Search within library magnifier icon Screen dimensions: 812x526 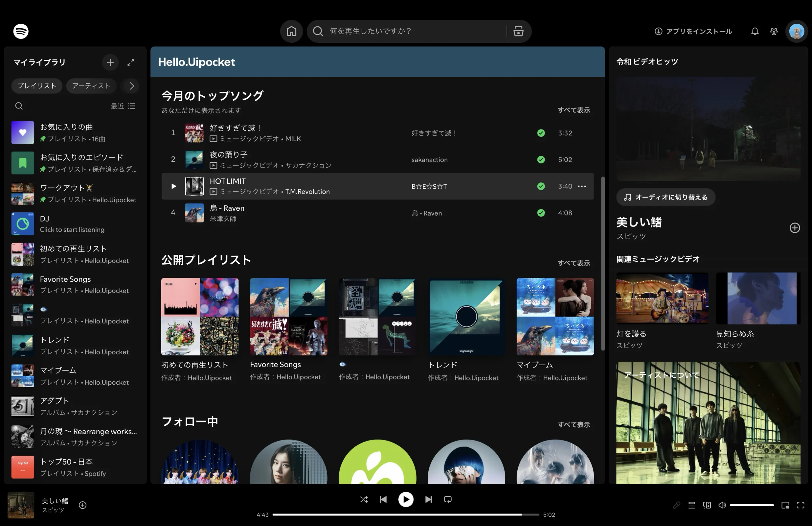(19, 106)
